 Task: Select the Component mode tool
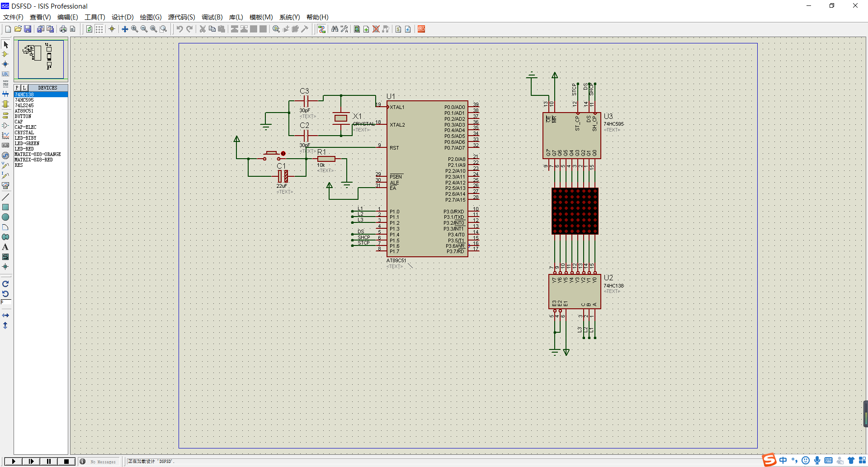click(x=5, y=54)
